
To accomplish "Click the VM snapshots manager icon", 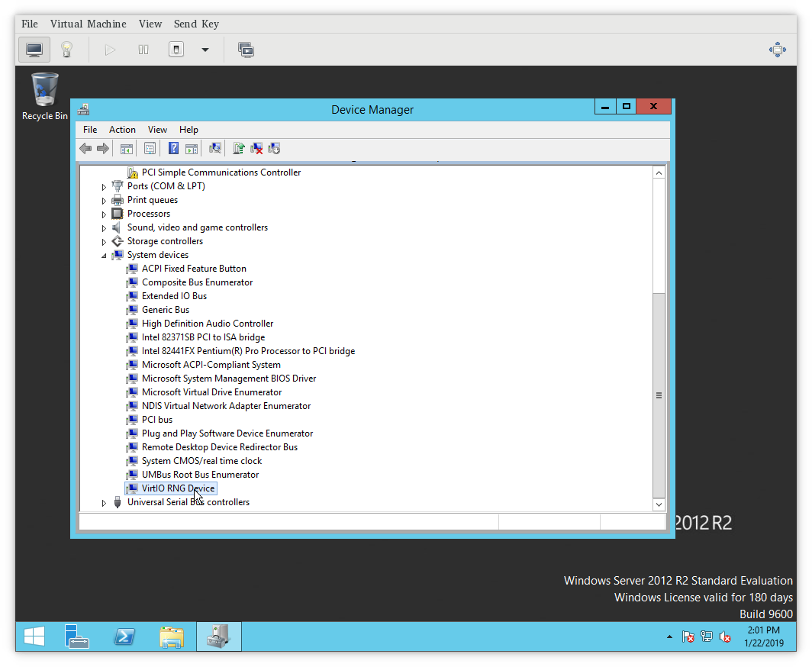I will [x=246, y=50].
